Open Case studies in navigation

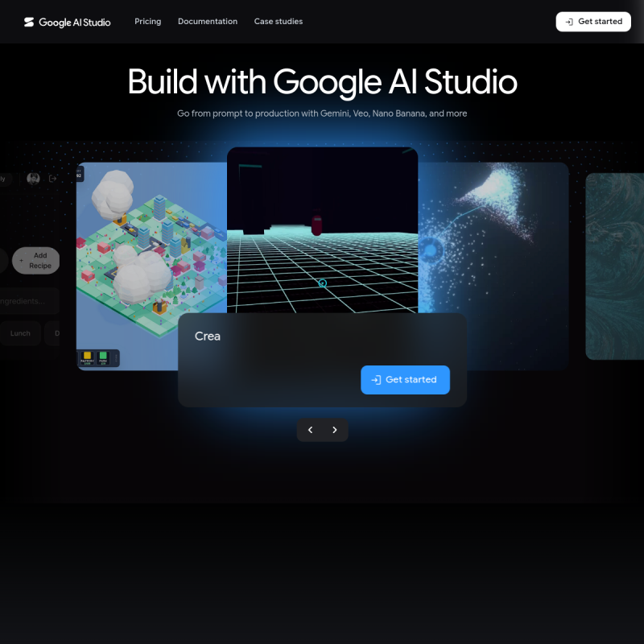(x=278, y=22)
